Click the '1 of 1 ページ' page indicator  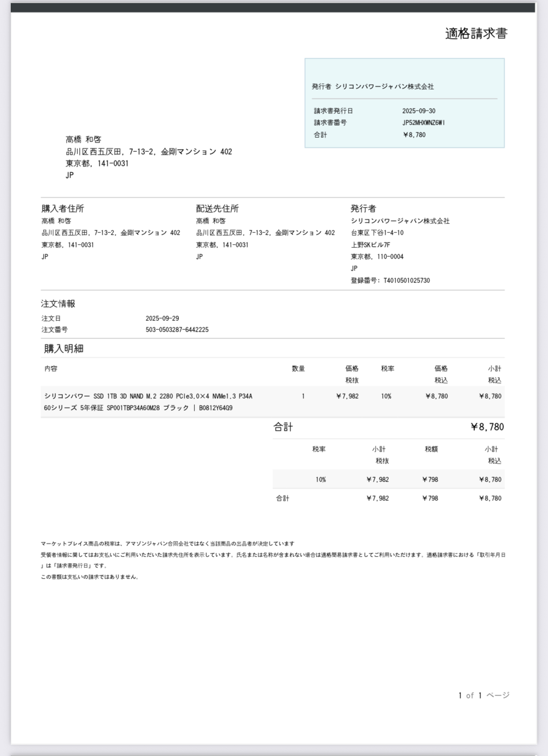coord(483,696)
